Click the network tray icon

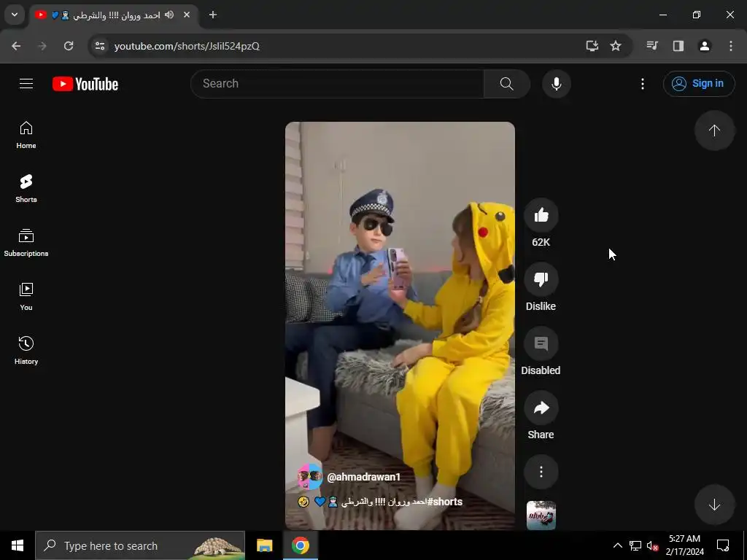click(635, 545)
